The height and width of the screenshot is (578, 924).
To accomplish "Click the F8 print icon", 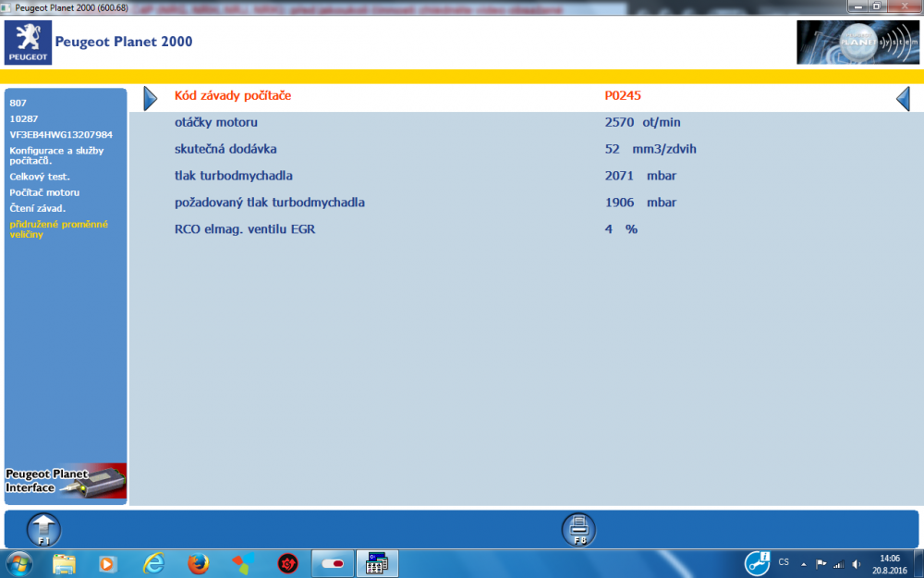I will point(578,530).
